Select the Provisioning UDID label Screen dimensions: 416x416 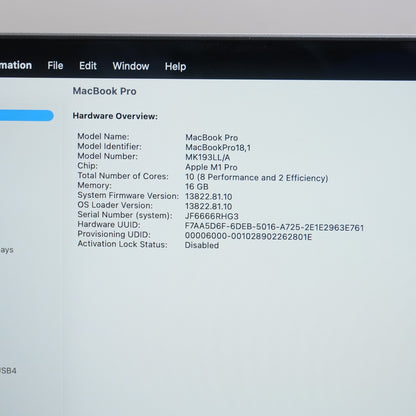pos(114,234)
